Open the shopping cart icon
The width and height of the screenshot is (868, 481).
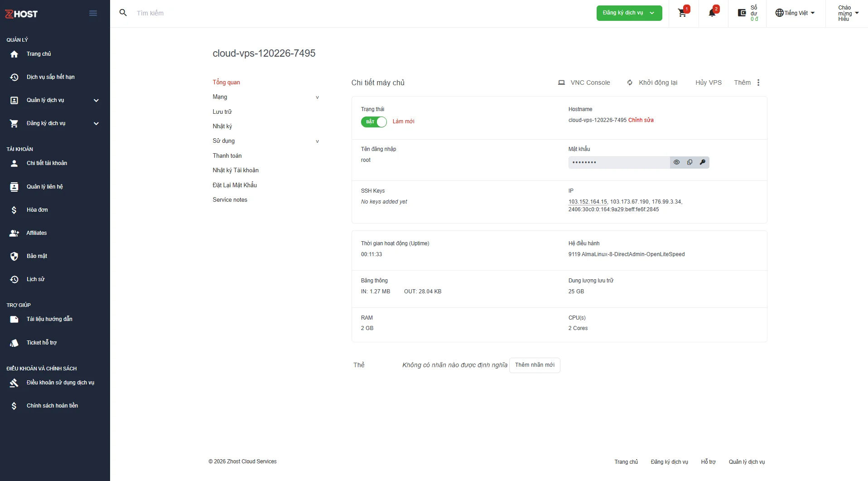[682, 13]
